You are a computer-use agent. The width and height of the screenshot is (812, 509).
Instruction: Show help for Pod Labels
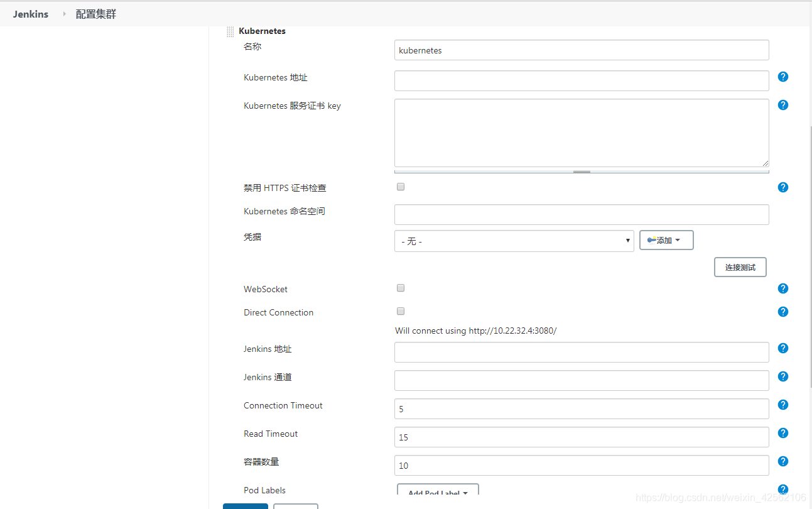click(782, 490)
